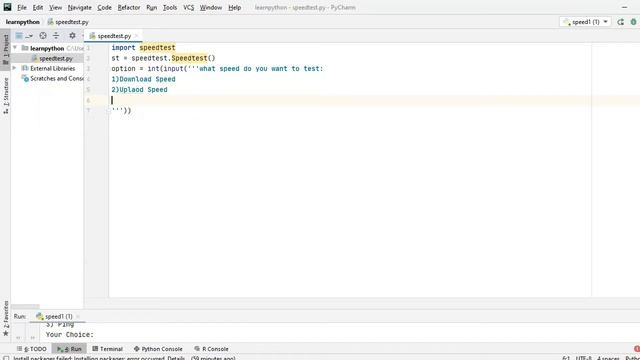Open the Code menu
The image size is (640, 360).
coord(104,7)
